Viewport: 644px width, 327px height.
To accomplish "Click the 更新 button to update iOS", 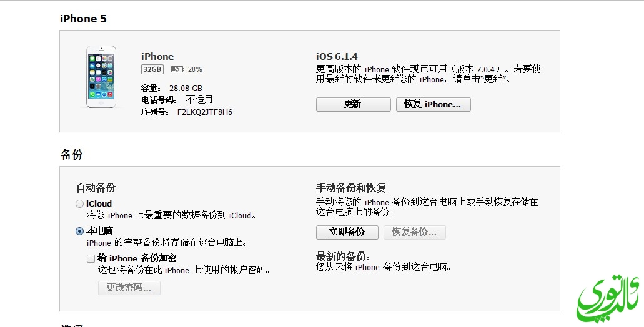I will click(353, 104).
